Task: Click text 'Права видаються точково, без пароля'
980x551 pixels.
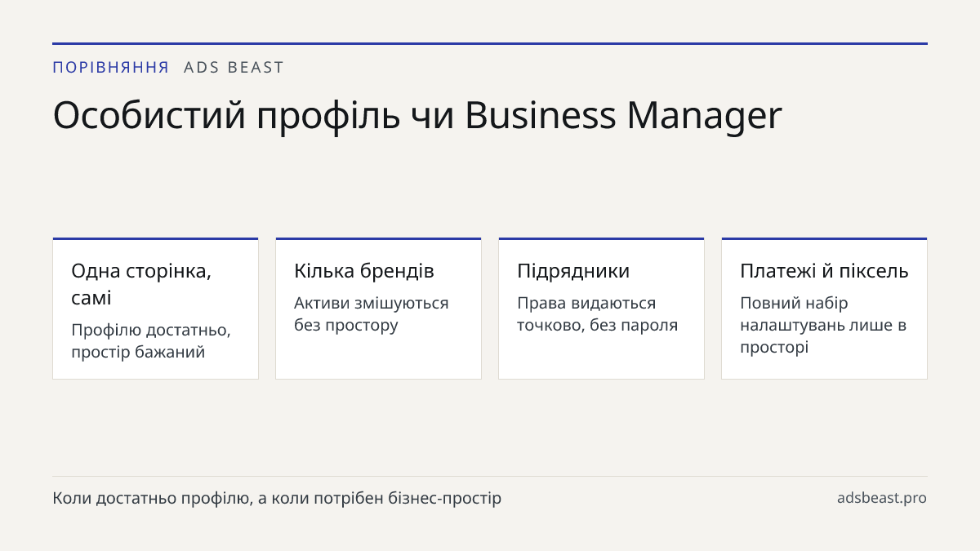Action: 598,314
